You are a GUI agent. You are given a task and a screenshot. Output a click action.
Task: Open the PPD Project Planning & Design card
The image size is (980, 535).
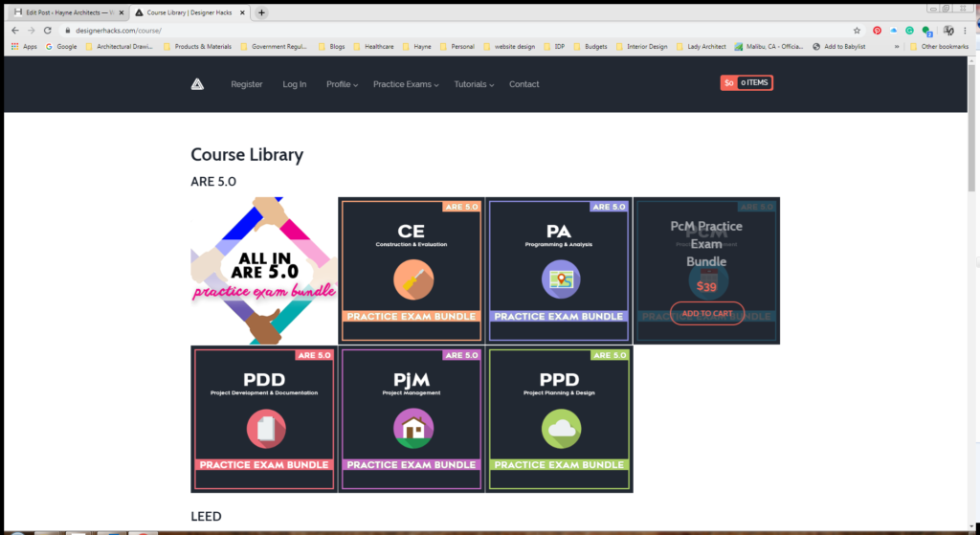click(x=559, y=419)
